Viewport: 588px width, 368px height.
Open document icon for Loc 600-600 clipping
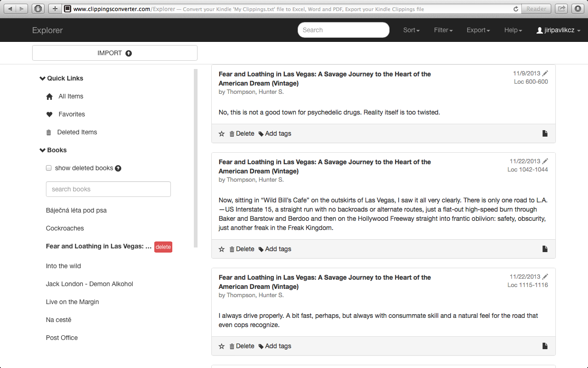(545, 133)
